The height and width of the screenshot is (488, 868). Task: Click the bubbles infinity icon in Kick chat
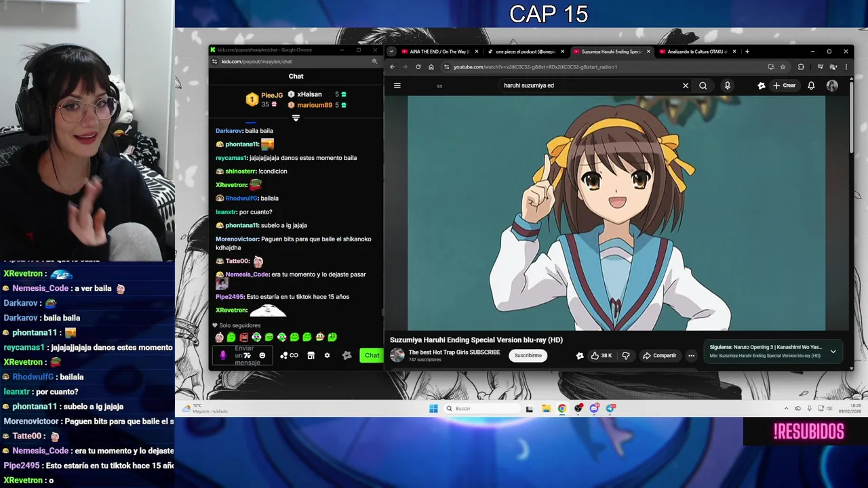(x=289, y=355)
